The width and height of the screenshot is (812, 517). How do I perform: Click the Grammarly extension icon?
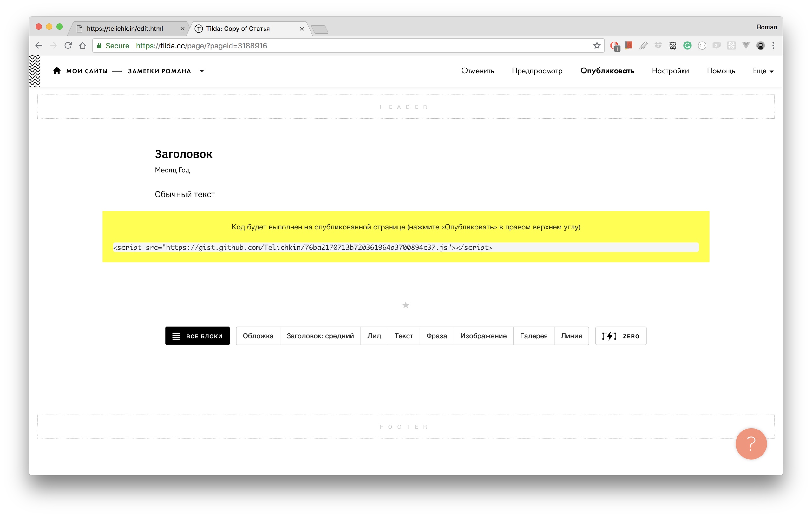687,46
